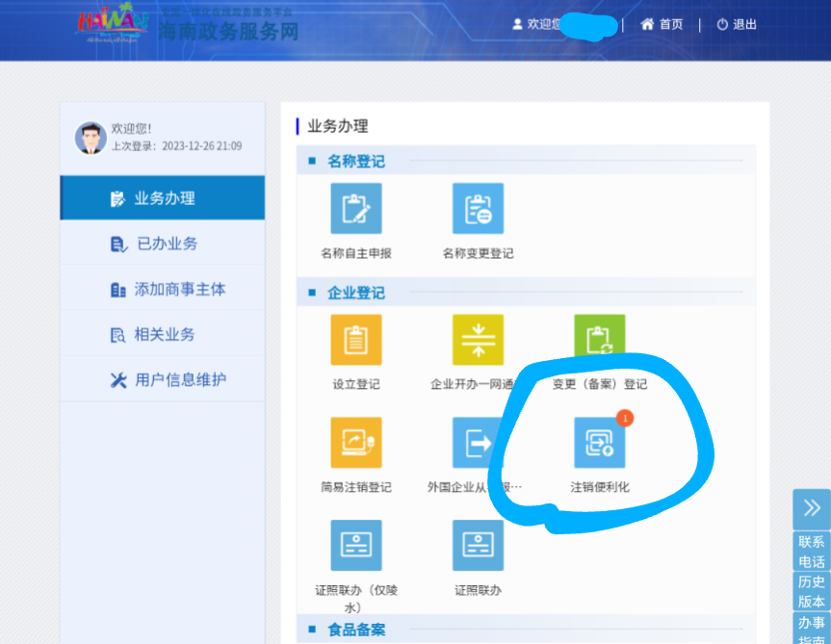Screen dimensions: 831x644
Task: Open 已办业务 sidebar item
Action: [x=163, y=244]
